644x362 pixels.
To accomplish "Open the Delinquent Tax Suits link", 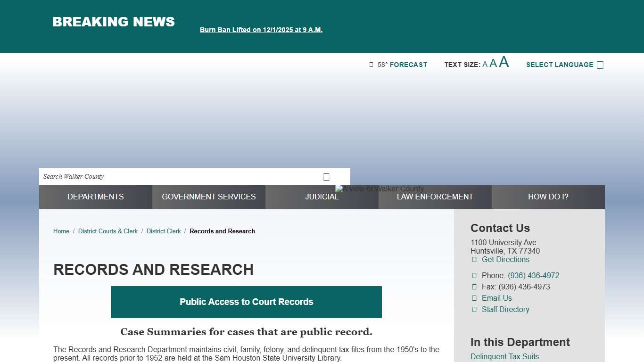I will click(x=504, y=357).
